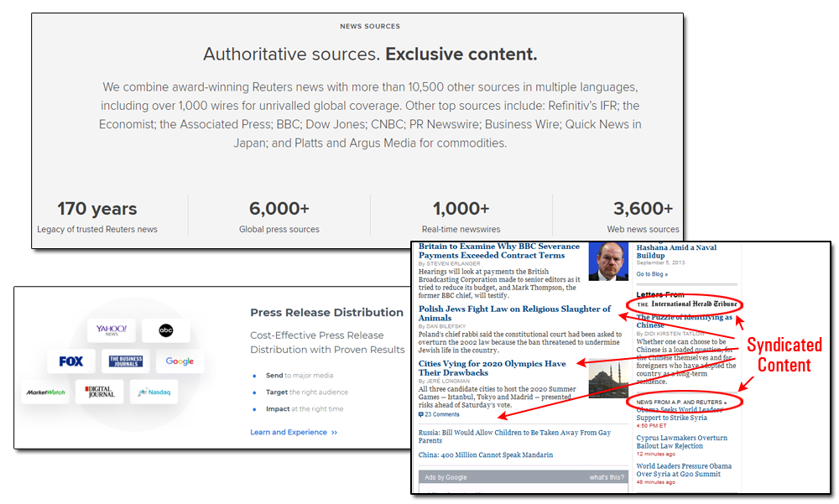Click the Target the right audience bullet

[306, 392]
